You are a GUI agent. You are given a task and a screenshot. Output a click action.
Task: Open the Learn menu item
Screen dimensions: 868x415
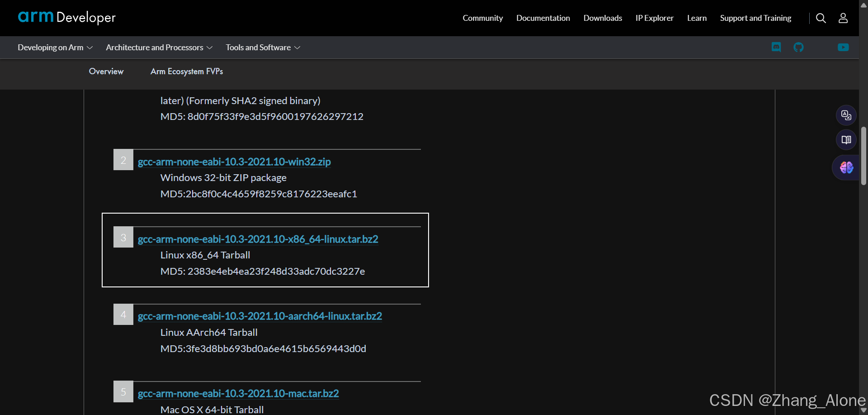(697, 18)
